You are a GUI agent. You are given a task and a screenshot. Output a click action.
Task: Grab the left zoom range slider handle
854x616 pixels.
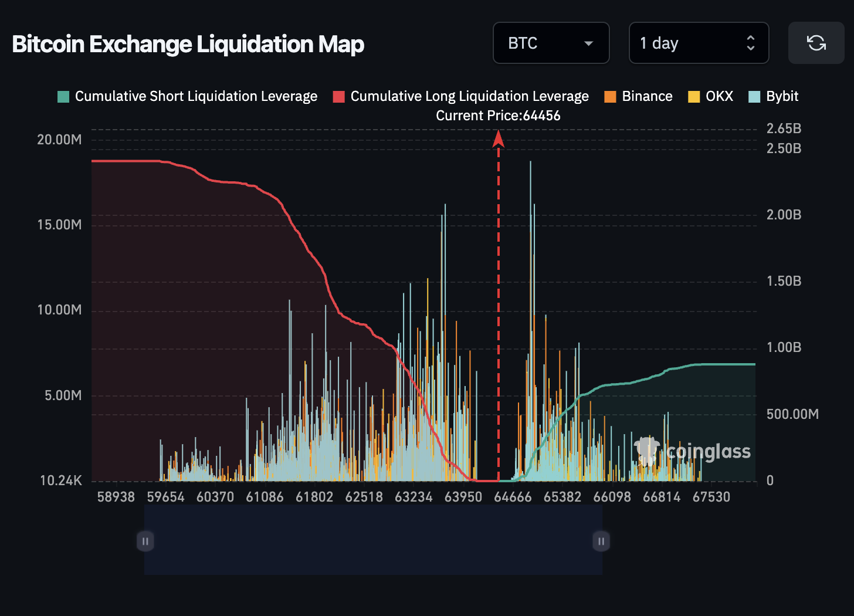145,541
